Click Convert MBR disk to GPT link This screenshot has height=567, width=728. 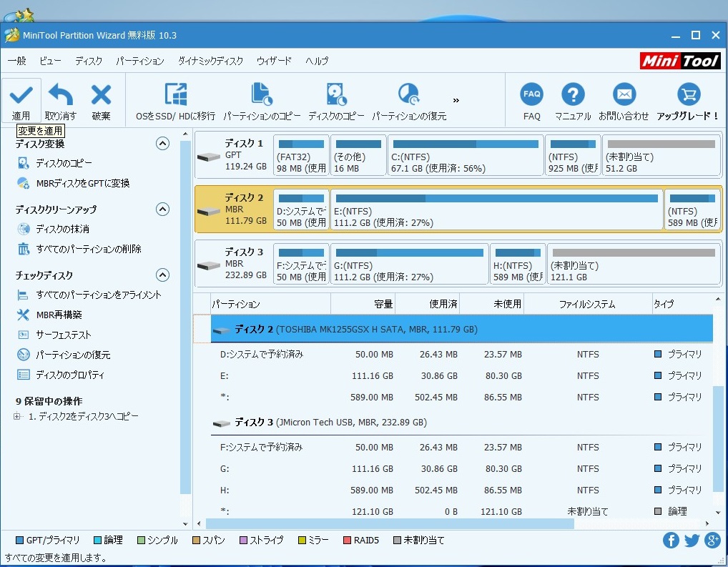(x=82, y=184)
